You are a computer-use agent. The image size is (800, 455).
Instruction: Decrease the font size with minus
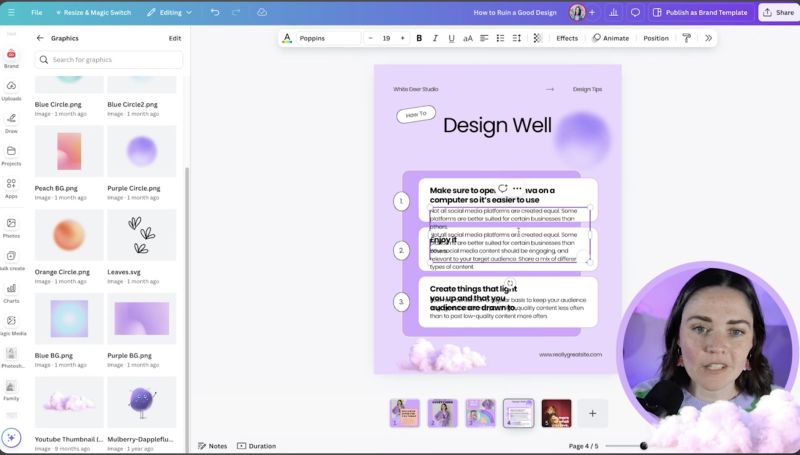tap(370, 38)
